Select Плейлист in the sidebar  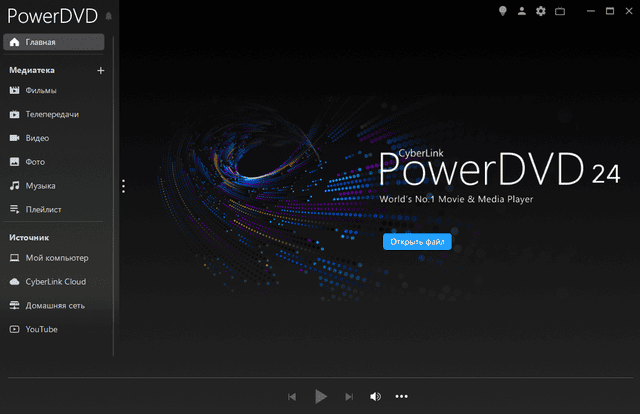42,210
